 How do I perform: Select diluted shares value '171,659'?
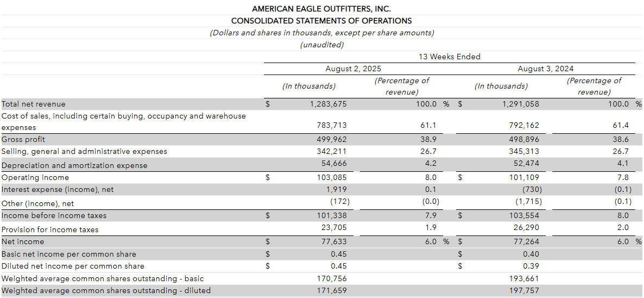point(332,290)
